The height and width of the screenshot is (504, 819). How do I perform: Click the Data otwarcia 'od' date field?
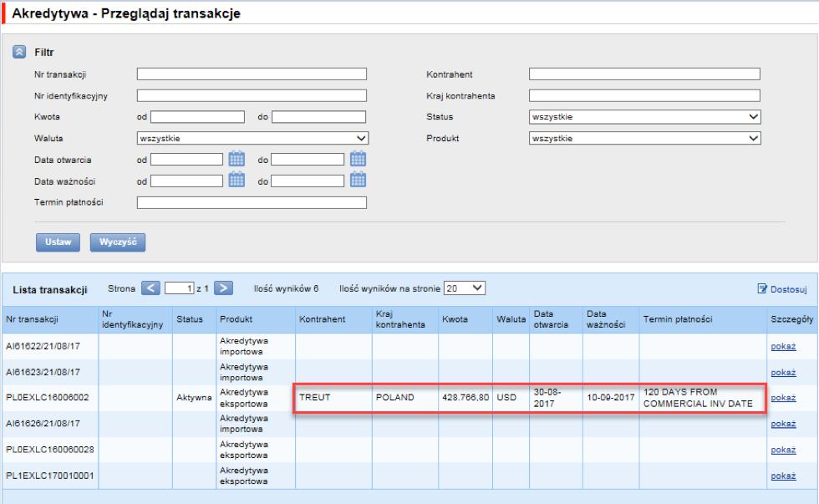pos(186,160)
